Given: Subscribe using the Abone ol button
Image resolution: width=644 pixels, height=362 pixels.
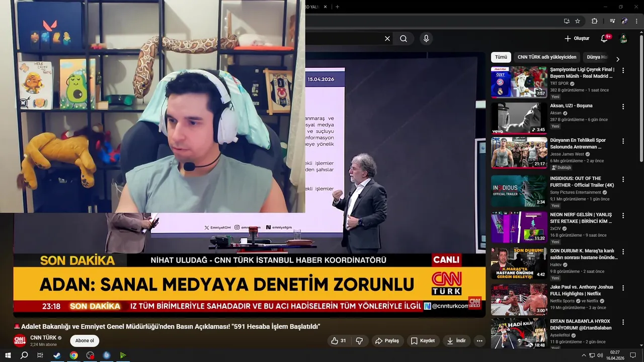Looking at the screenshot, I should pyautogui.click(x=85, y=341).
